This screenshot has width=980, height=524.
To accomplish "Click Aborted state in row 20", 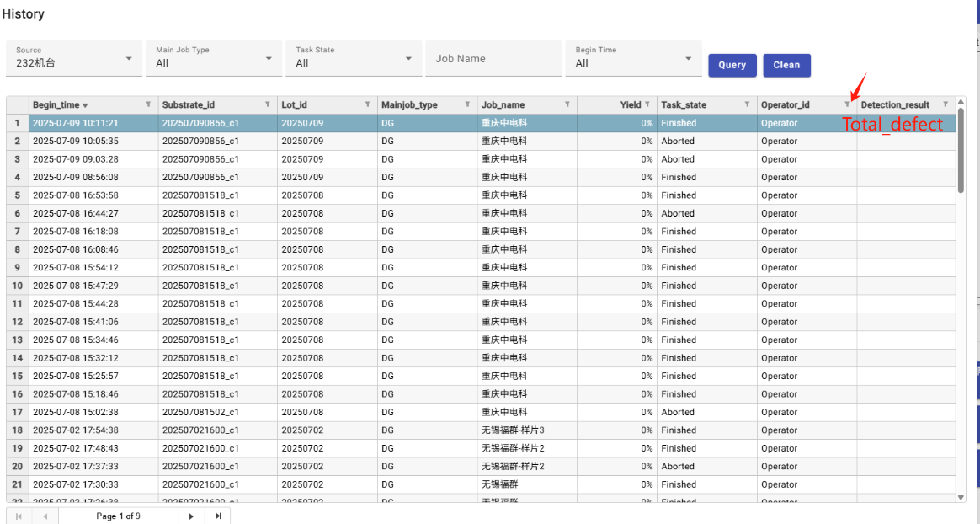I will pos(678,467).
